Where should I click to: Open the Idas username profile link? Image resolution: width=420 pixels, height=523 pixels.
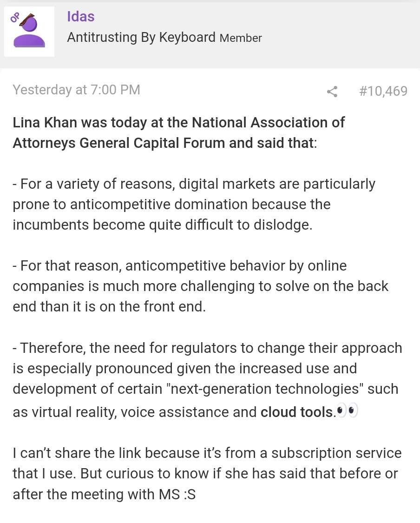(81, 16)
